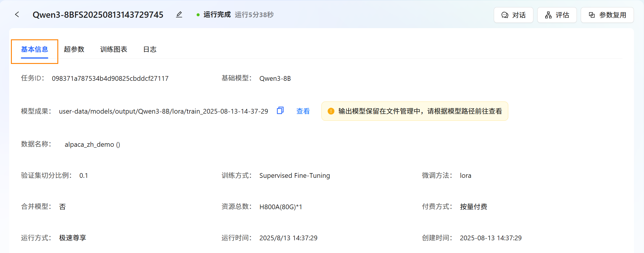Copy the model output path
The width and height of the screenshot is (644, 253).
pyautogui.click(x=280, y=111)
